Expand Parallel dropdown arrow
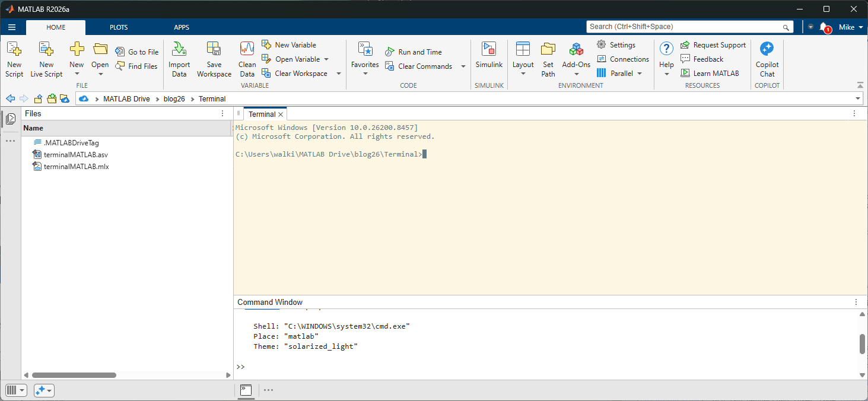 point(640,74)
